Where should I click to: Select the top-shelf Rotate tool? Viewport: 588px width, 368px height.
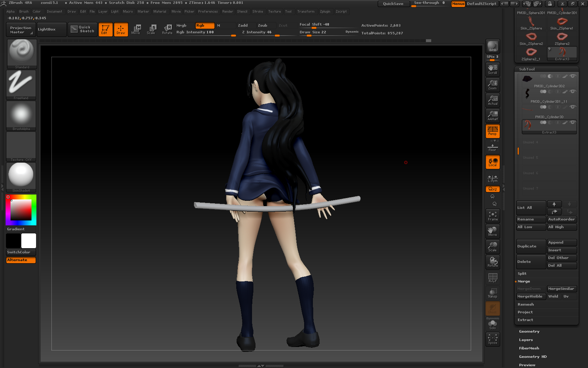167,29
